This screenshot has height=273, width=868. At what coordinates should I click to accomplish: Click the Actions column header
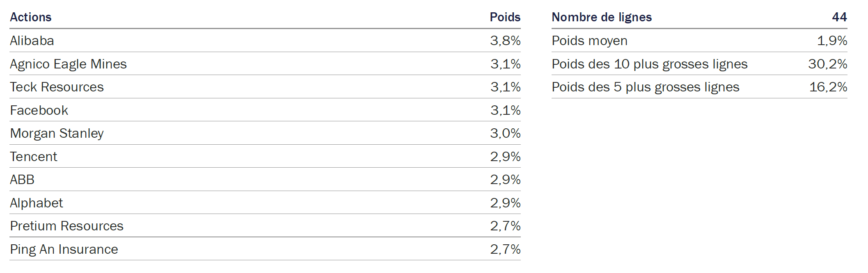click(31, 17)
